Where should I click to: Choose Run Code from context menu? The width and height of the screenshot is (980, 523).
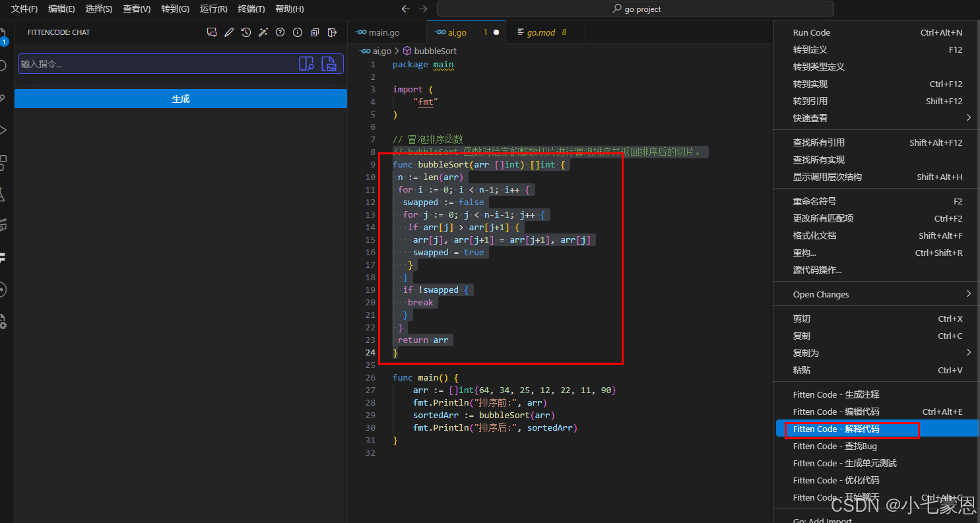tap(812, 32)
